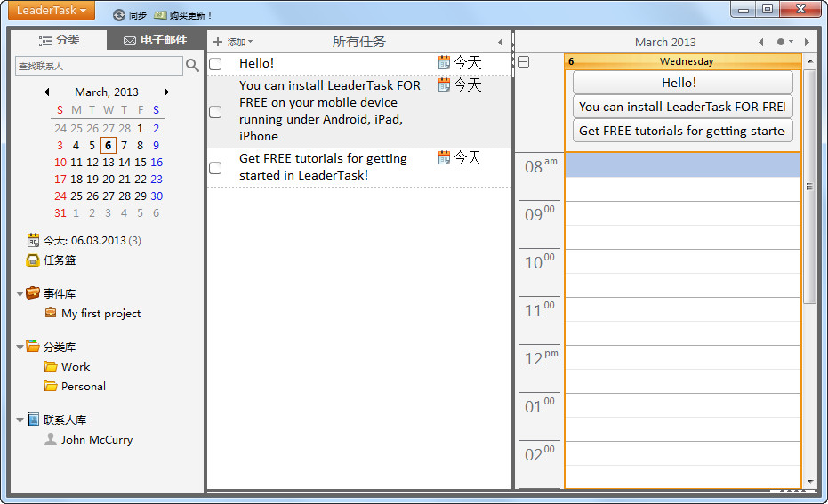Switch to the 分类 tab
828x504 pixels.
click(59, 40)
